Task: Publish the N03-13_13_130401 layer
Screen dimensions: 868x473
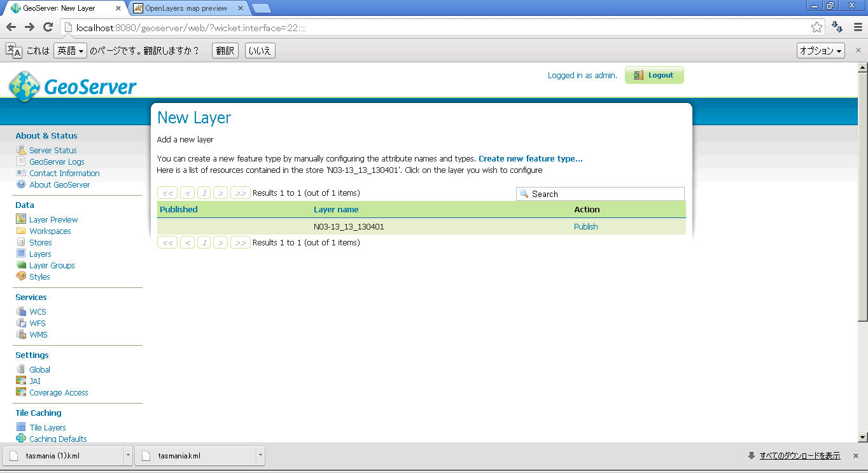Action: (x=585, y=226)
